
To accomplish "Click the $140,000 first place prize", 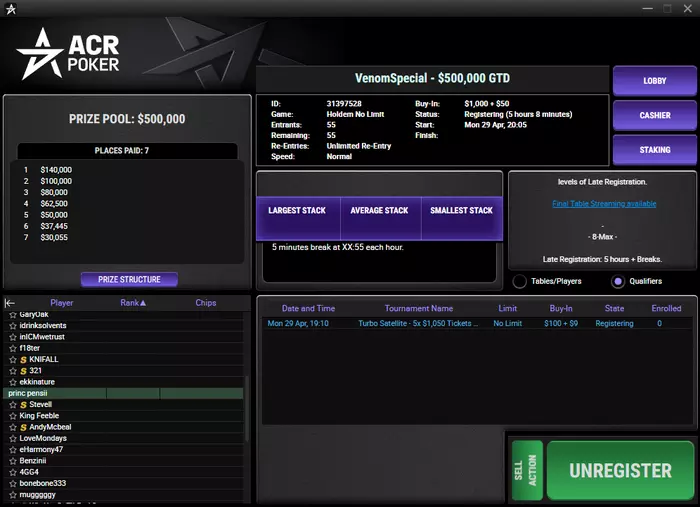I will coord(56,170).
